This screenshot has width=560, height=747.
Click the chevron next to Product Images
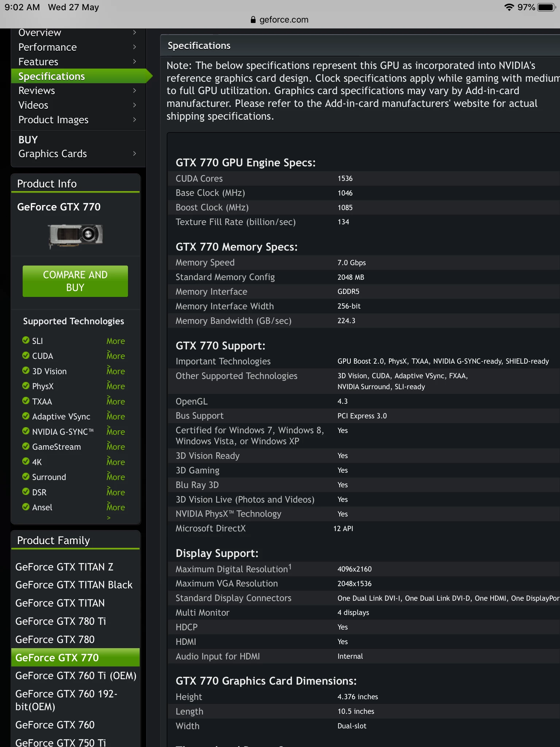click(x=135, y=120)
